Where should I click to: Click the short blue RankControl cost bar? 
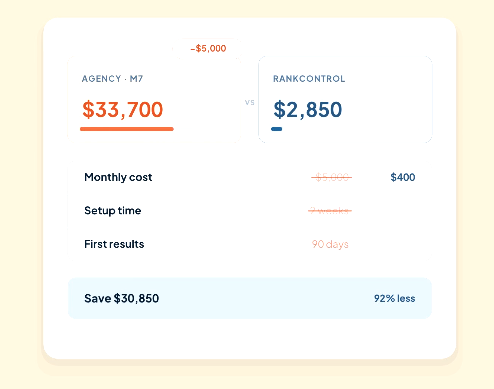click(277, 129)
